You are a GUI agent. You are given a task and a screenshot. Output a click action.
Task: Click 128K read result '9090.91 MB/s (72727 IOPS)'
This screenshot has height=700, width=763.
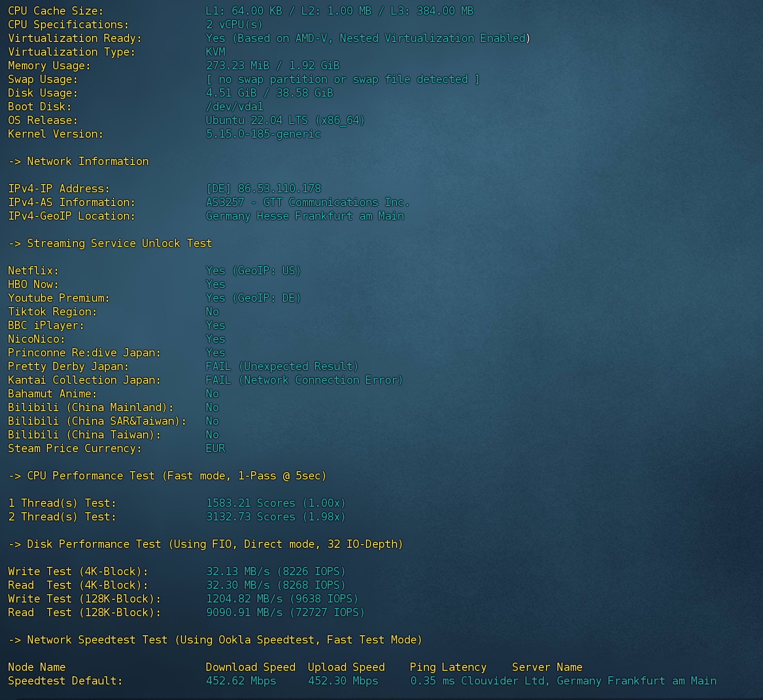click(285, 612)
